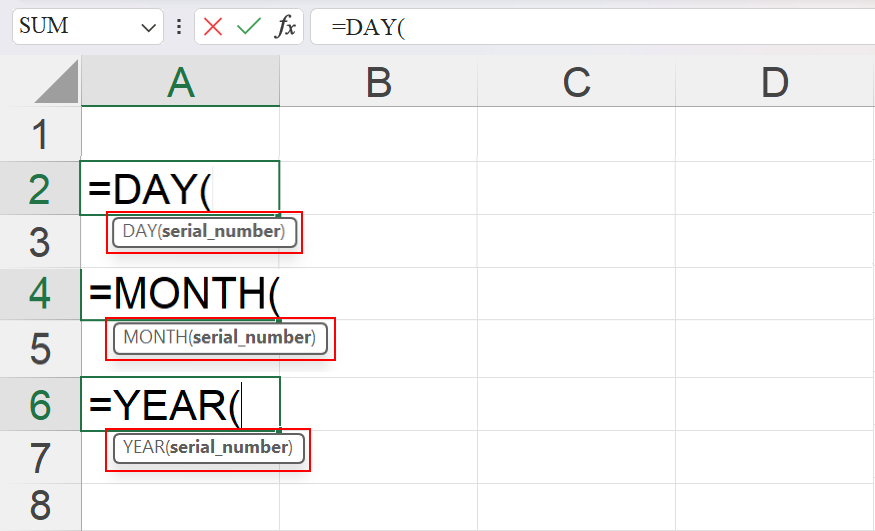Expand the Name Box dropdown arrow

point(149,27)
